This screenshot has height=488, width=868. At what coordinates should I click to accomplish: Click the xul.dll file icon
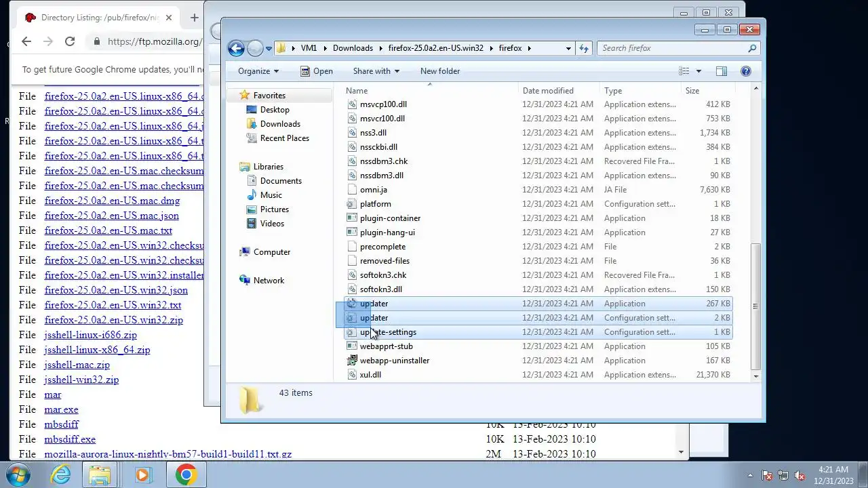(351, 375)
